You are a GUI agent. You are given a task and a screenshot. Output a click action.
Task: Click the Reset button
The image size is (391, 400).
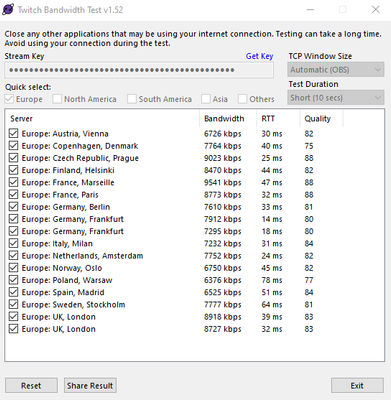pos(31,386)
